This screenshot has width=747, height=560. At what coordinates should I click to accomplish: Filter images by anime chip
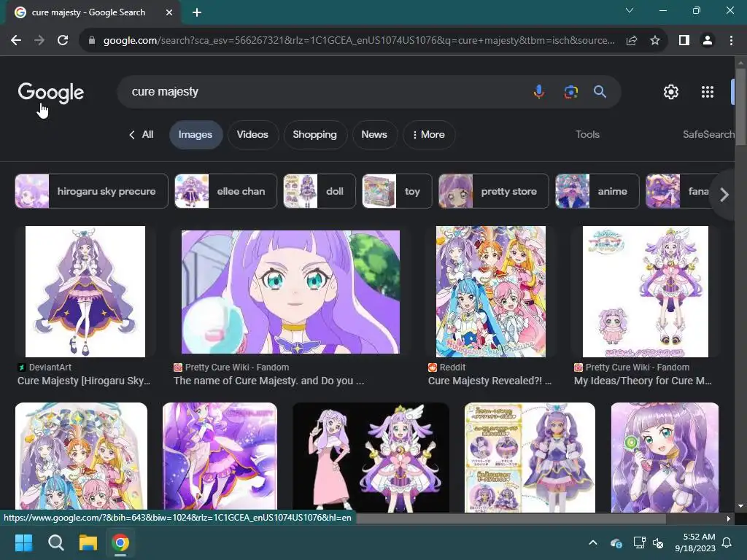point(597,191)
